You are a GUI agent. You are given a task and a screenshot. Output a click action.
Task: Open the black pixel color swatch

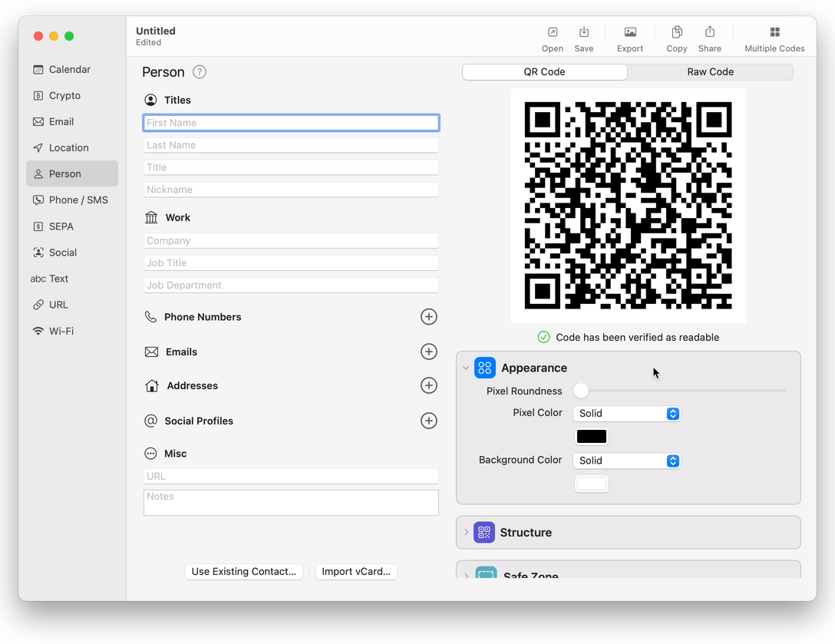591,437
